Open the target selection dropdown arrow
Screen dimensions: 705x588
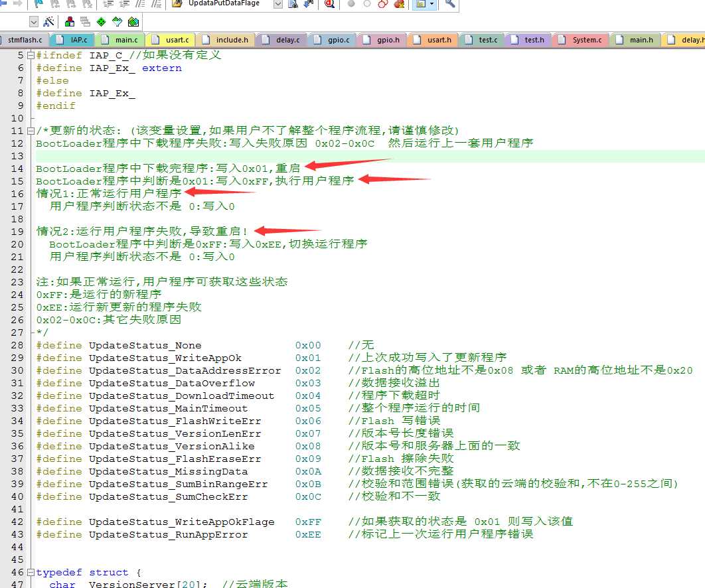[34, 22]
